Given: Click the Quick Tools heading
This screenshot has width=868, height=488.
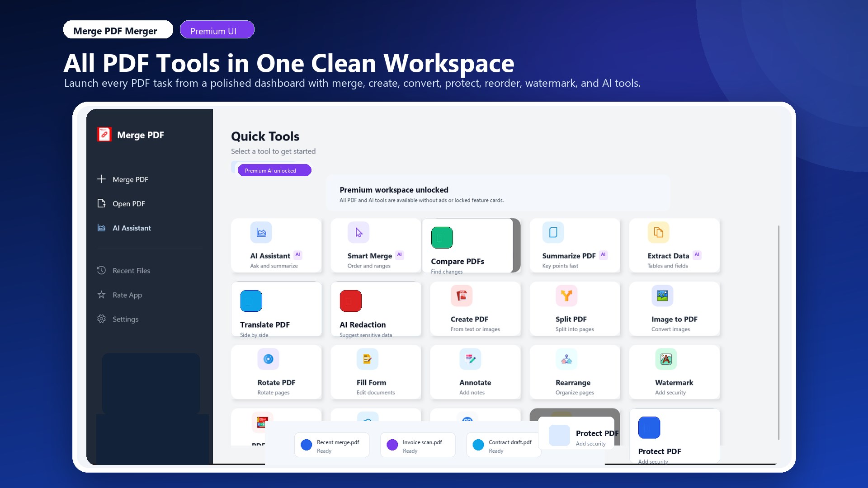Looking at the screenshot, I should [265, 136].
